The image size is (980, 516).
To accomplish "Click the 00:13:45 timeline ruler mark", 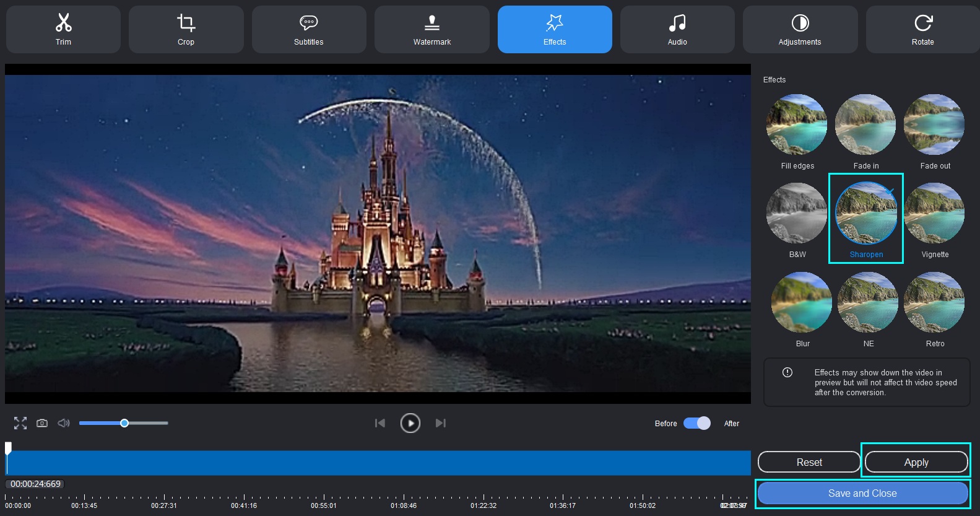I will click(84, 505).
